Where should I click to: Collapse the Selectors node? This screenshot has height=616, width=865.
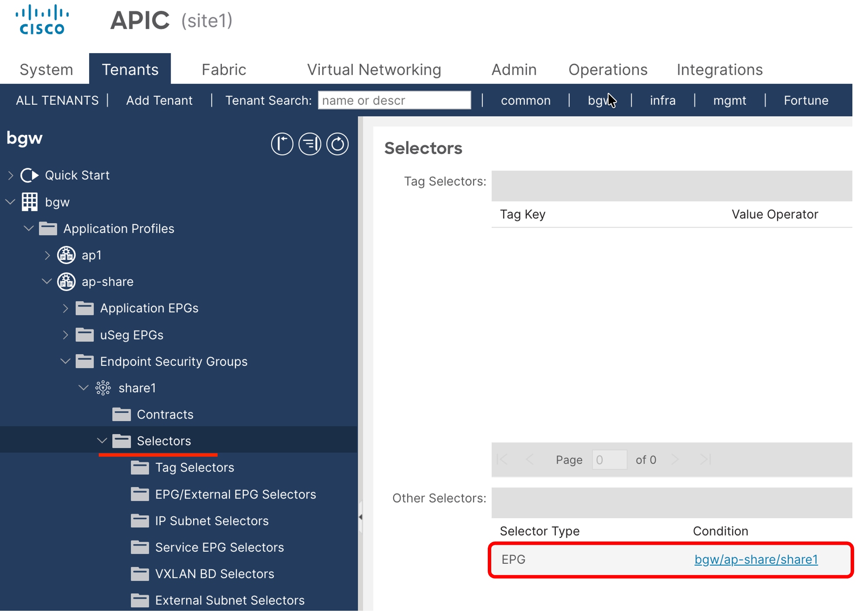pos(102,440)
